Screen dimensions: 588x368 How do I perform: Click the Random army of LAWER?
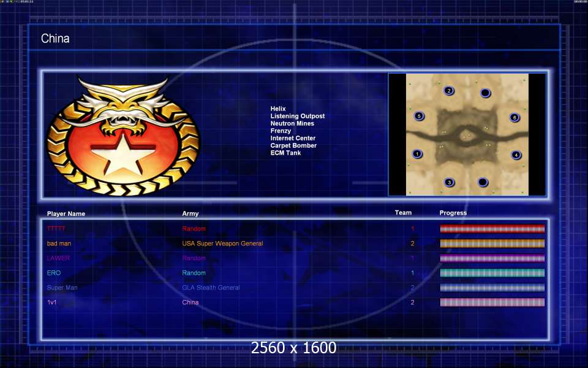pyautogui.click(x=194, y=258)
